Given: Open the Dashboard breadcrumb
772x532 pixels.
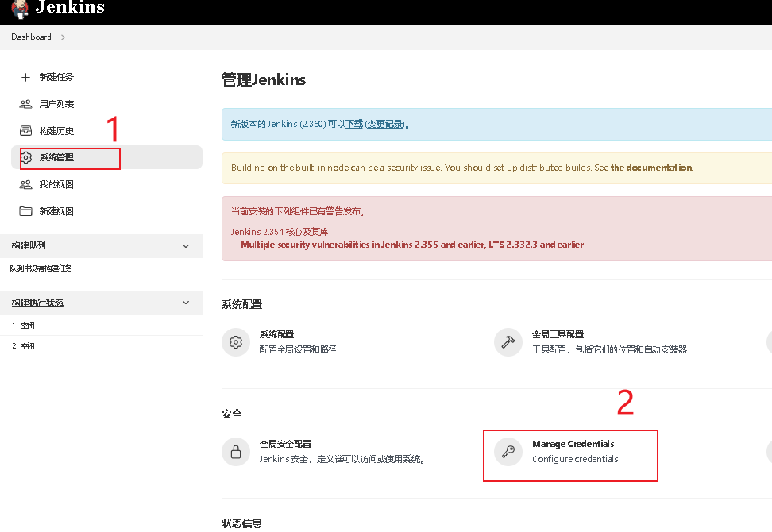Looking at the screenshot, I should point(30,37).
